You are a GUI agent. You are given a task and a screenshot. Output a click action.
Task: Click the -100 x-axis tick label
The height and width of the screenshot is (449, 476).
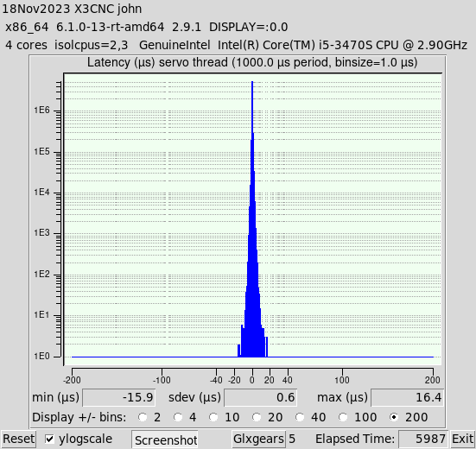click(162, 380)
